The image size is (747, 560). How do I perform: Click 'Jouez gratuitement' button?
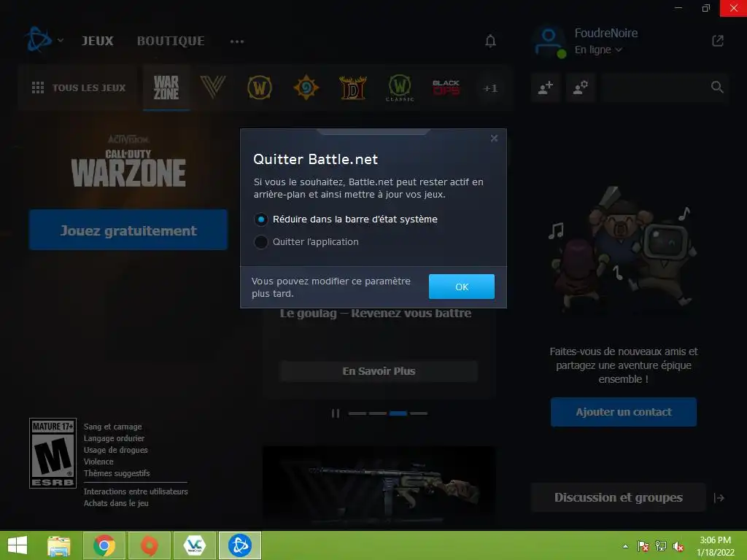[128, 230]
